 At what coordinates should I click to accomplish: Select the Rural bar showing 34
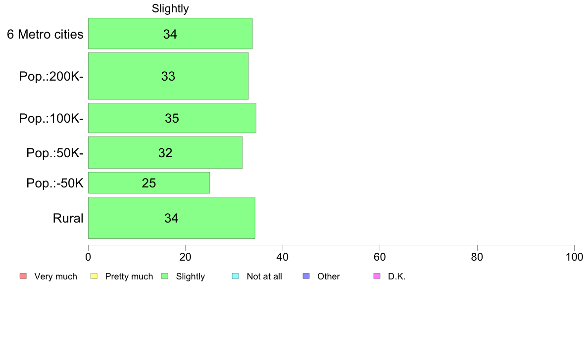coord(172,218)
